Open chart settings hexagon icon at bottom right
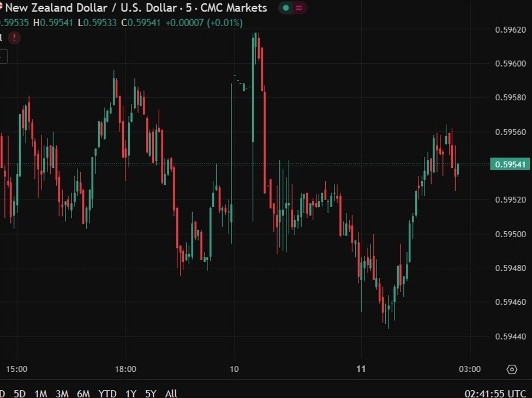 tap(512, 369)
